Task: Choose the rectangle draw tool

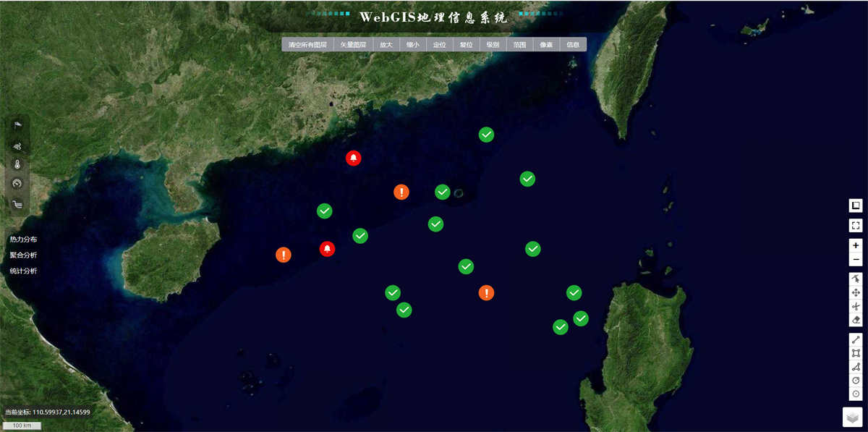Action: [x=856, y=353]
